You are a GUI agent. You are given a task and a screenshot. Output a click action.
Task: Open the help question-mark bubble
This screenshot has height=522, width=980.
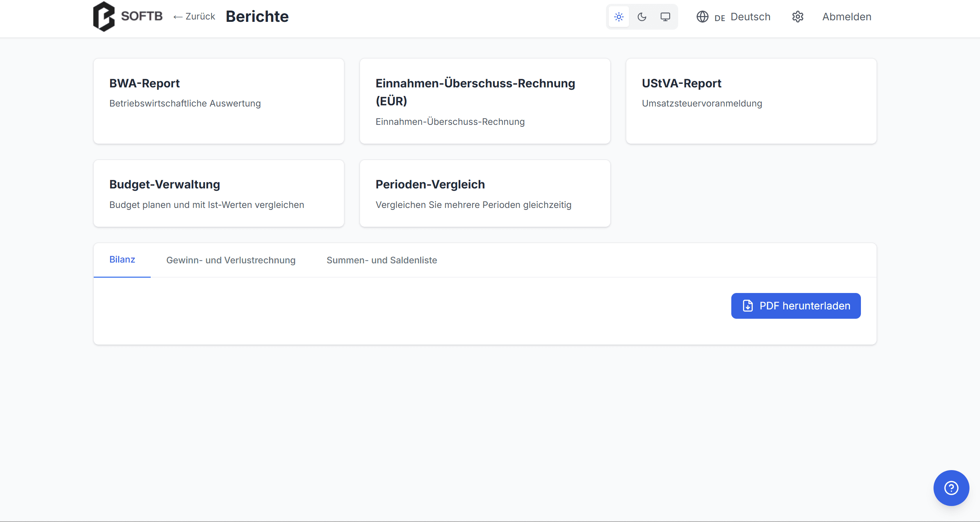951,488
